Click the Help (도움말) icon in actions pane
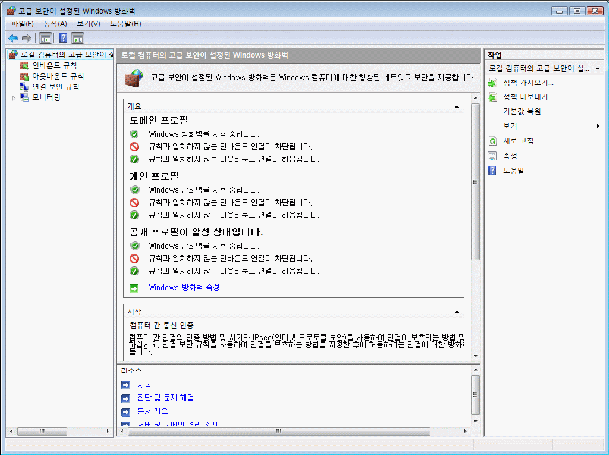This screenshot has height=455, width=609. coord(492,170)
